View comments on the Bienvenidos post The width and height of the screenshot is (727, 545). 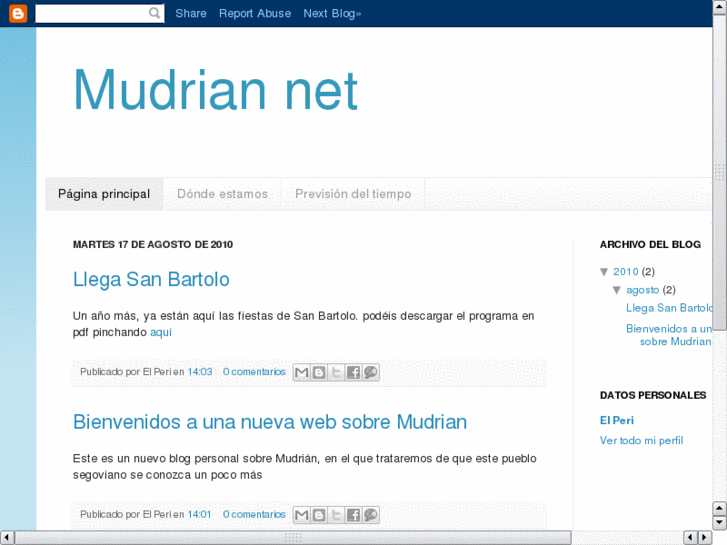point(254,515)
